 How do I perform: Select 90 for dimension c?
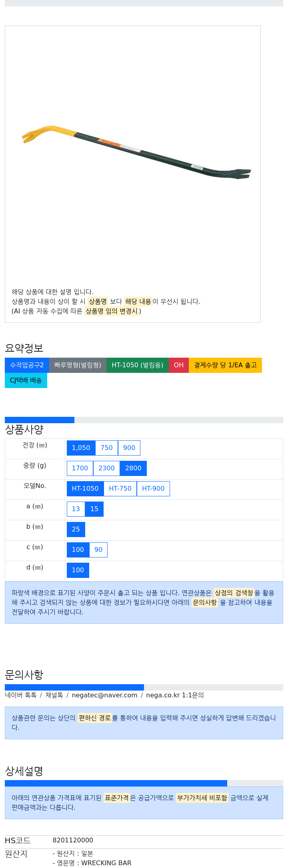coord(98,549)
